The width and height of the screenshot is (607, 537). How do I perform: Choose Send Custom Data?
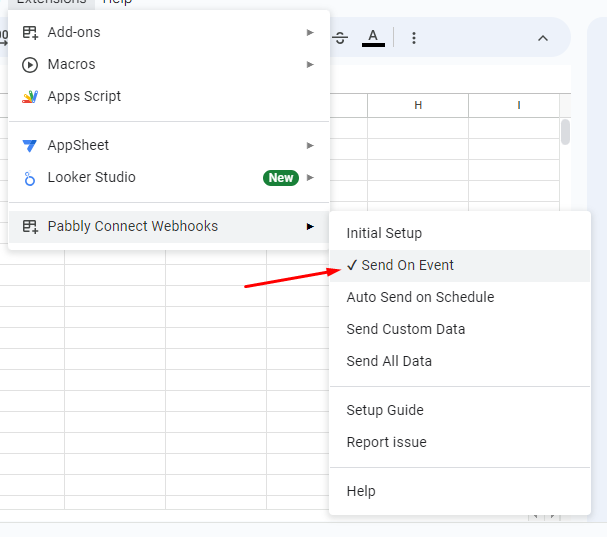click(460, 329)
